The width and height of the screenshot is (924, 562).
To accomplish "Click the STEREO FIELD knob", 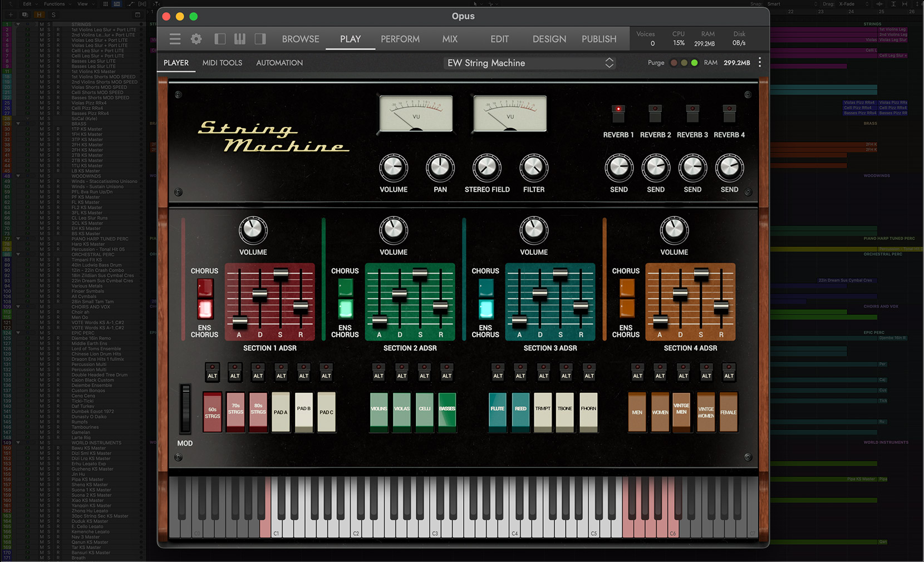I will (x=487, y=168).
